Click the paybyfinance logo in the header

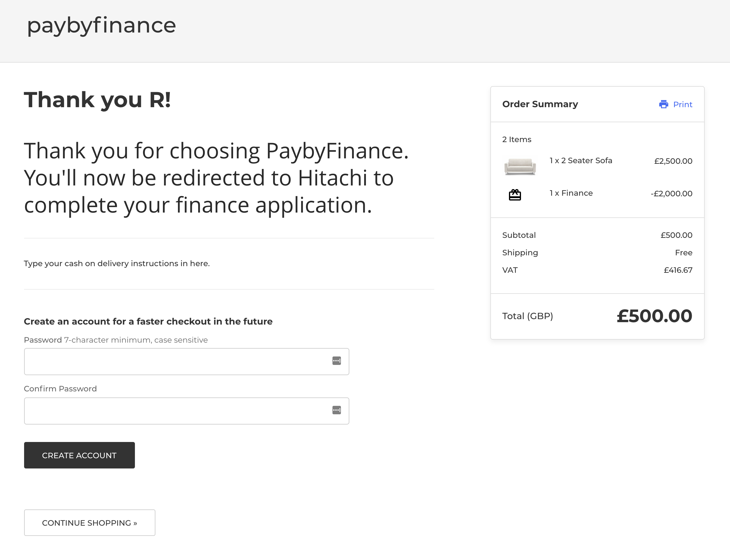pyautogui.click(x=101, y=25)
